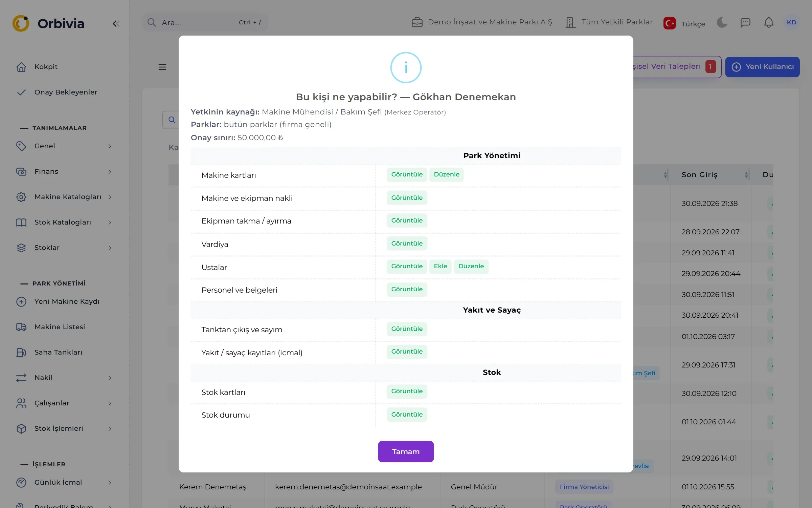Collapse the sidebar with double-chevron icon

tap(116, 23)
